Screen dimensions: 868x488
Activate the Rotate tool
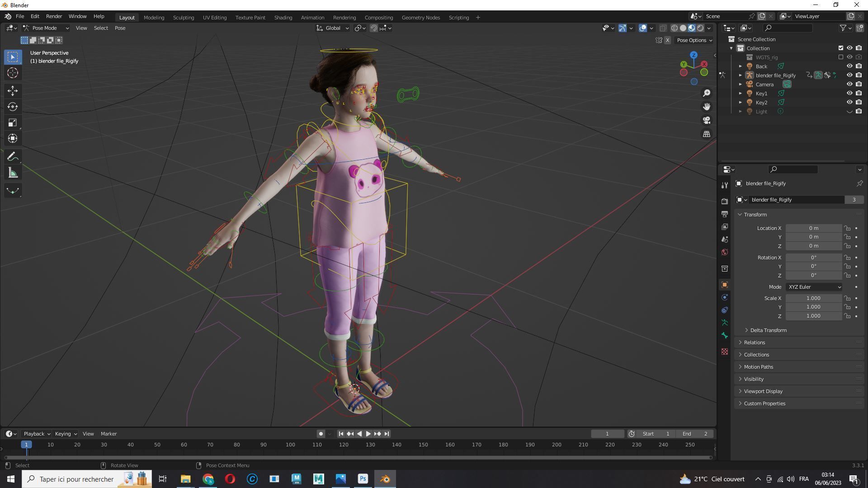(x=13, y=107)
